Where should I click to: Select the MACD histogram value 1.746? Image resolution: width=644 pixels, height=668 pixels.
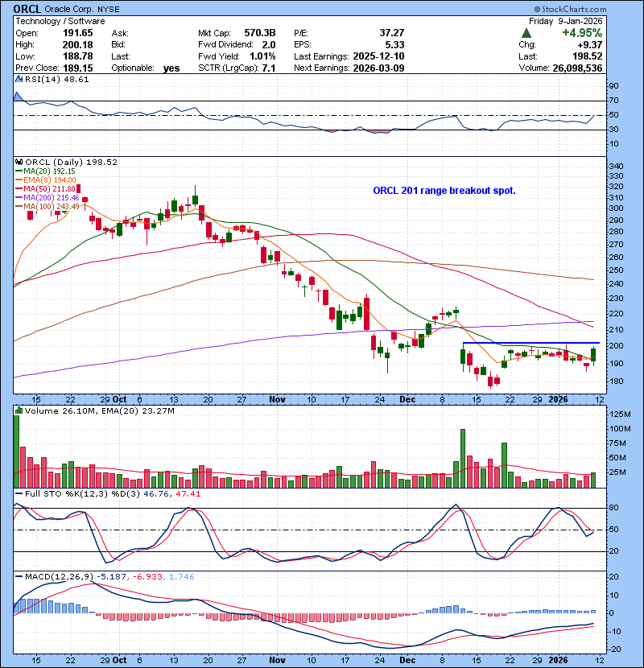(x=182, y=576)
